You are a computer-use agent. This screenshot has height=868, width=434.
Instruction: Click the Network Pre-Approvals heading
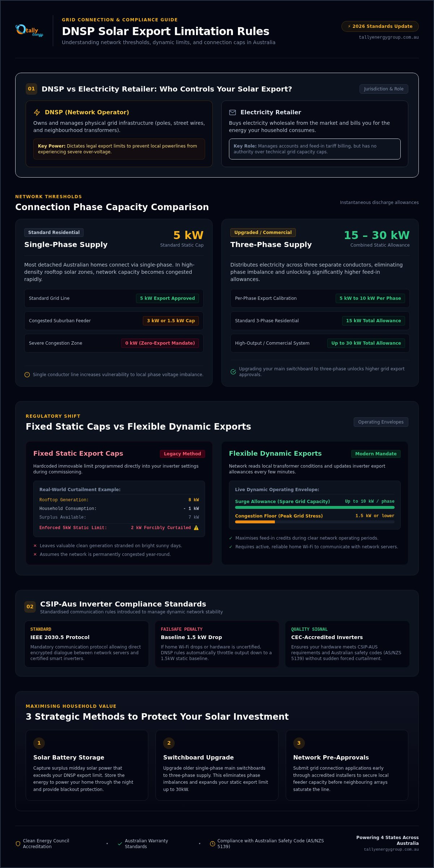pyautogui.click(x=331, y=757)
